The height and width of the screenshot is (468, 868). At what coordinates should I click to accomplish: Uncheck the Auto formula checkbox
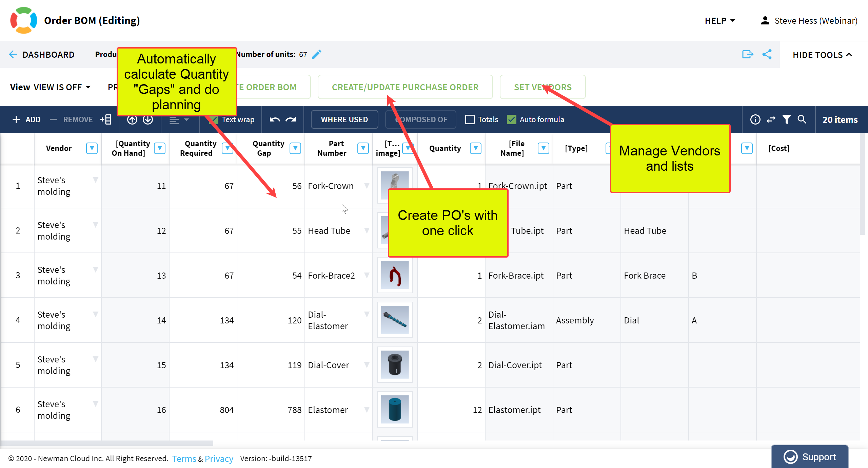[511, 119]
